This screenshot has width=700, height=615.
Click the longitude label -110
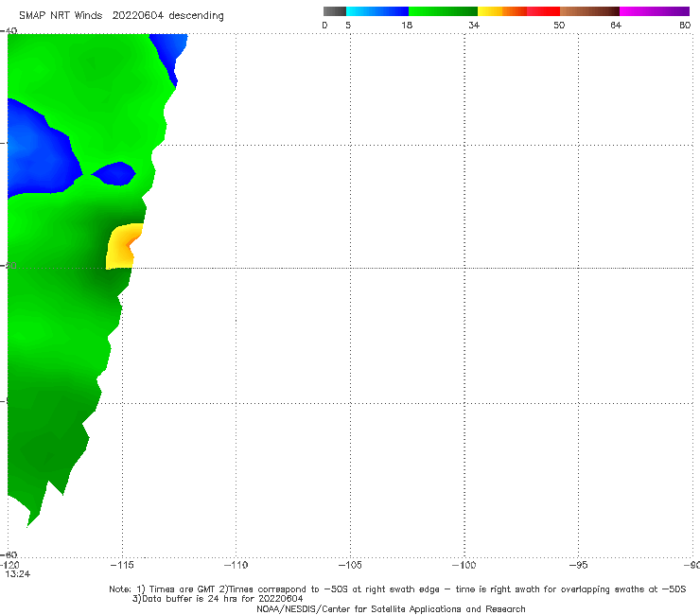[236, 565]
